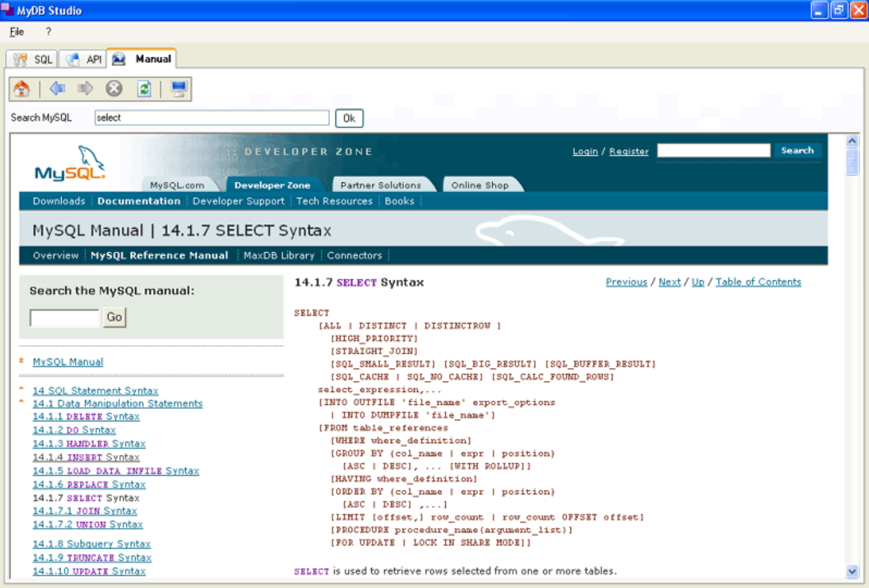Click the Search MySQL text field
This screenshot has height=588, width=869.
pos(212,118)
